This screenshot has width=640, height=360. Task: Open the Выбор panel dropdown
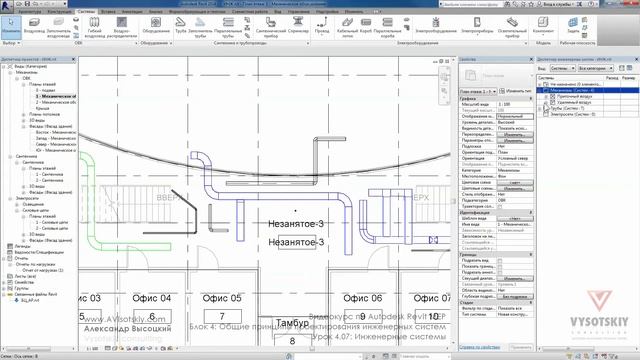coord(11,43)
